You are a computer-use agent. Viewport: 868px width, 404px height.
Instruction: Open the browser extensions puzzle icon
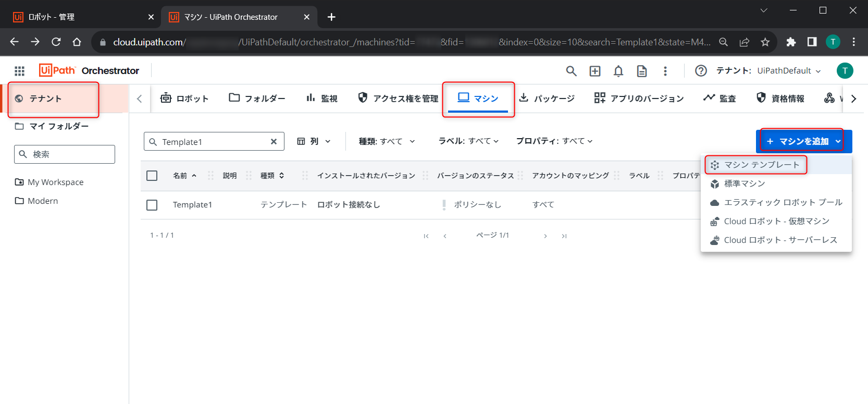791,42
